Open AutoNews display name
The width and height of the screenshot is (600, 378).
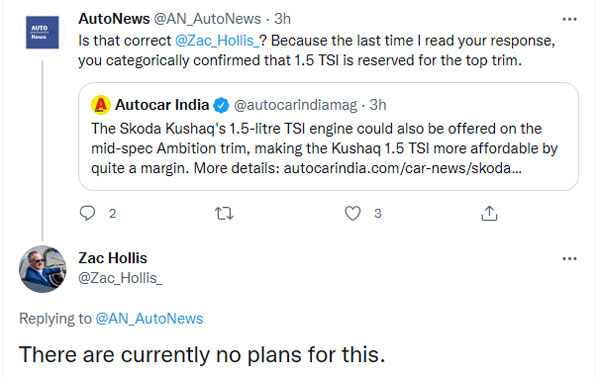114,19
